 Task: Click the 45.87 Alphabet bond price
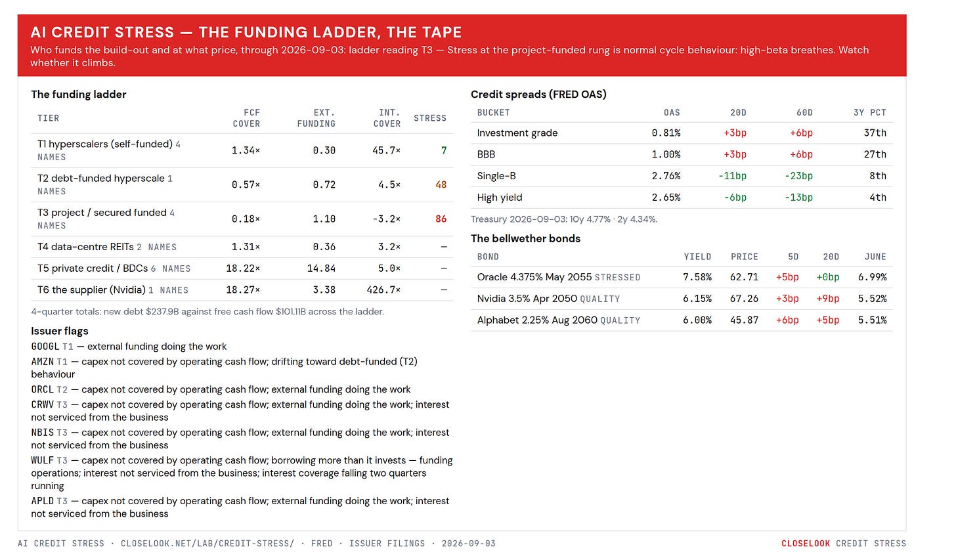[x=744, y=320]
